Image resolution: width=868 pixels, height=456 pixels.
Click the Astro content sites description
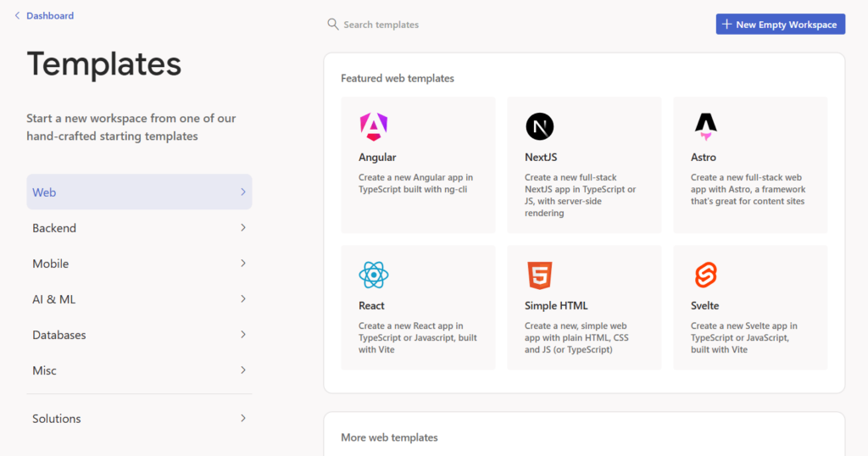click(x=748, y=189)
